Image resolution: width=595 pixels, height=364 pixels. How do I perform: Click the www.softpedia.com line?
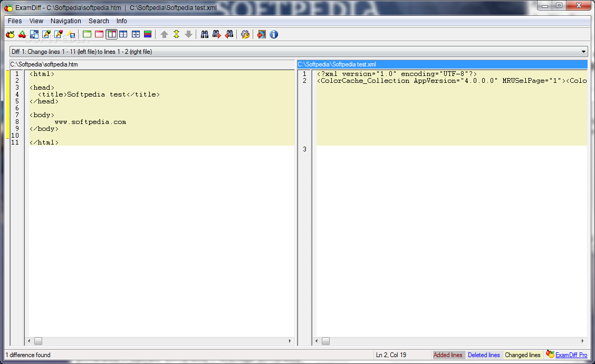(x=90, y=122)
